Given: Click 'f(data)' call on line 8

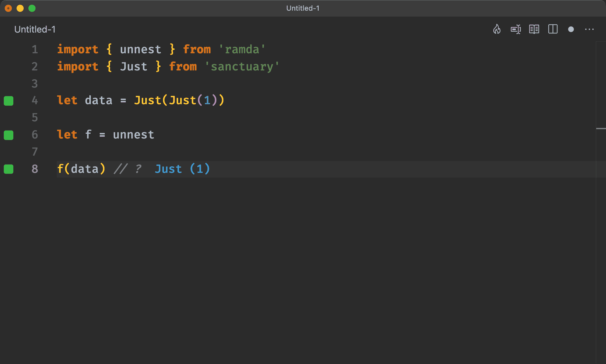Looking at the screenshot, I should (x=81, y=169).
